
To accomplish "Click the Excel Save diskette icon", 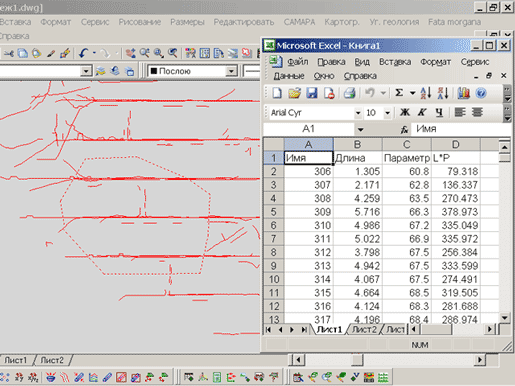I will coord(312,93).
